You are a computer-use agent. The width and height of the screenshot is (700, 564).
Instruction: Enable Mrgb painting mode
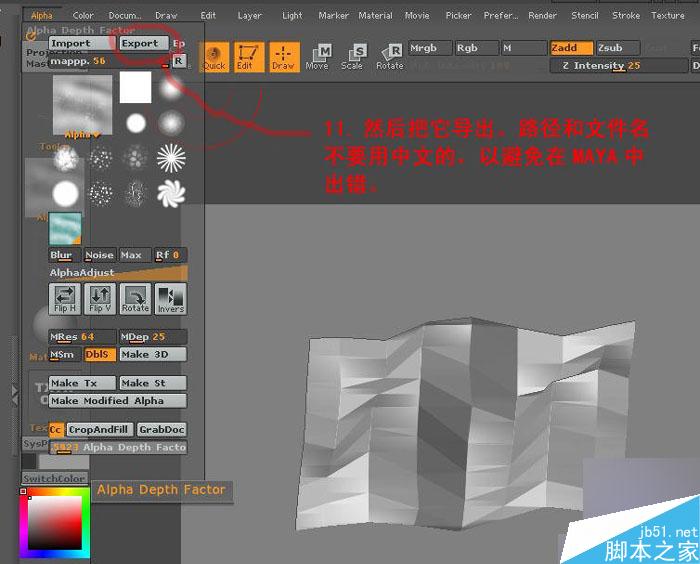(x=430, y=48)
